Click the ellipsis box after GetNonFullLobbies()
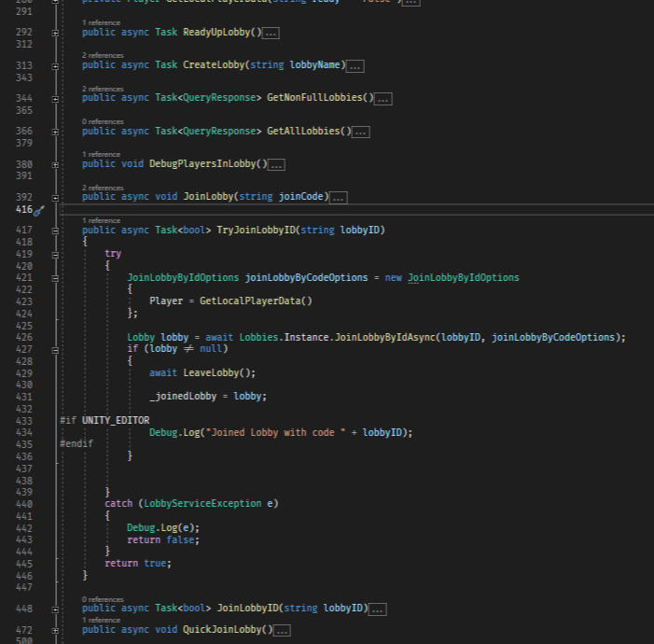This screenshot has height=644, width=654. click(383, 98)
